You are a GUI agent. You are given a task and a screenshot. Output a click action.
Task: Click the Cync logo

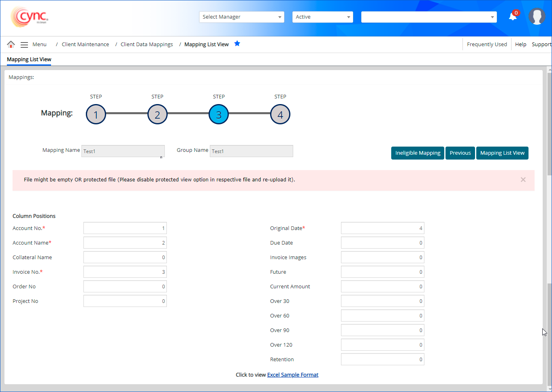click(x=30, y=17)
